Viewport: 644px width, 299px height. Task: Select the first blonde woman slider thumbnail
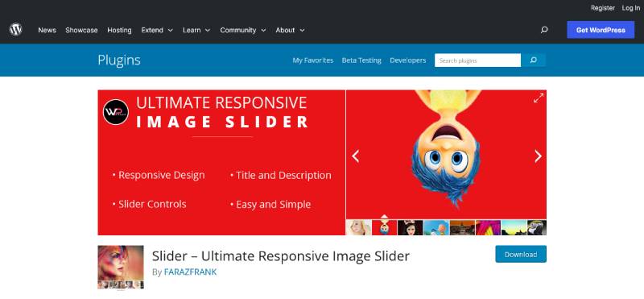(358, 227)
